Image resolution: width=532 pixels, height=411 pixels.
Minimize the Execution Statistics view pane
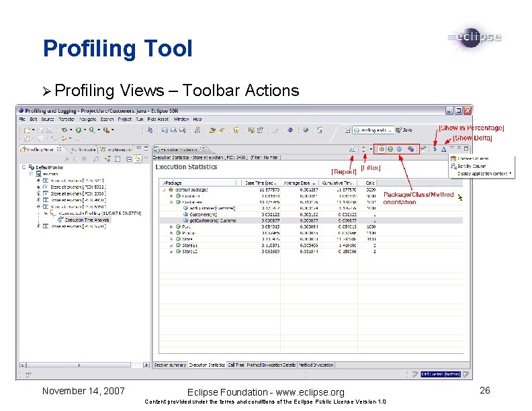459,148
